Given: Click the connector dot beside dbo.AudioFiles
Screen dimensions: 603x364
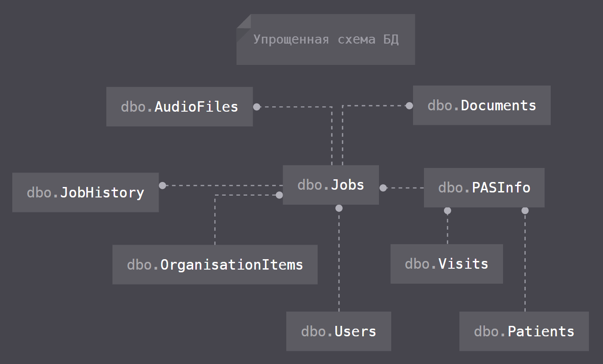Looking at the screenshot, I should click(257, 107).
